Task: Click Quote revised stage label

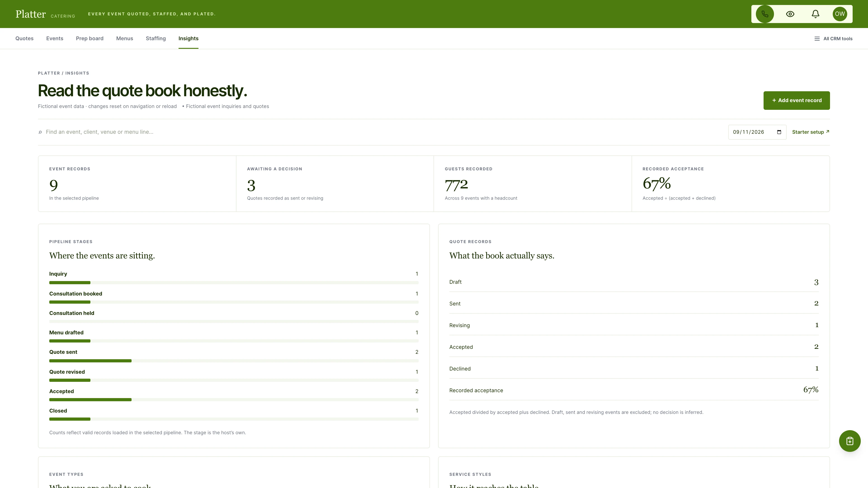Action: tap(67, 372)
